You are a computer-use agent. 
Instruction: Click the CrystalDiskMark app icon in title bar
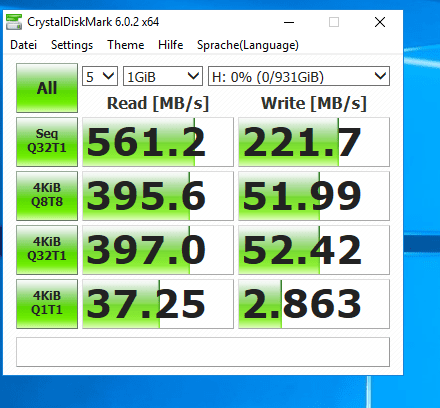point(14,22)
